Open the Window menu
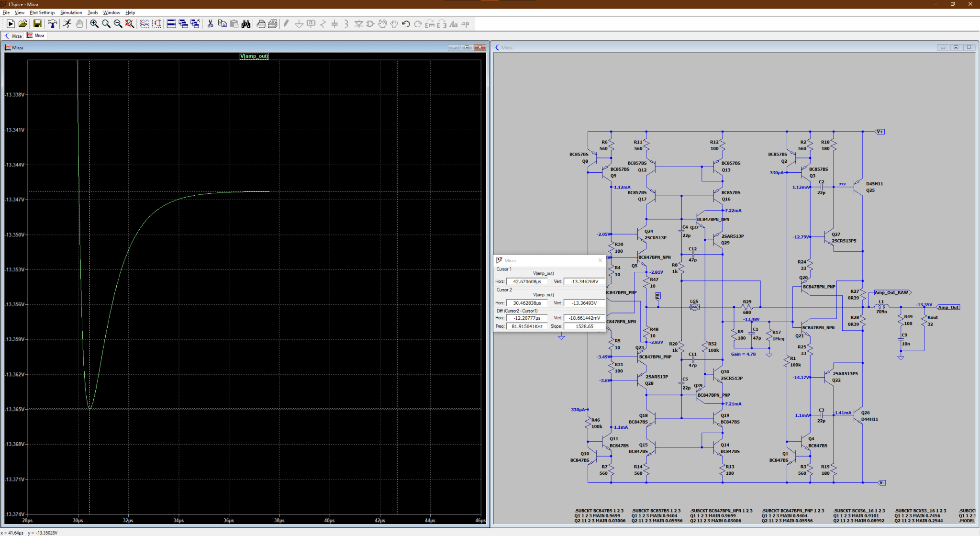The image size is (980, 536). click(111, 12)
